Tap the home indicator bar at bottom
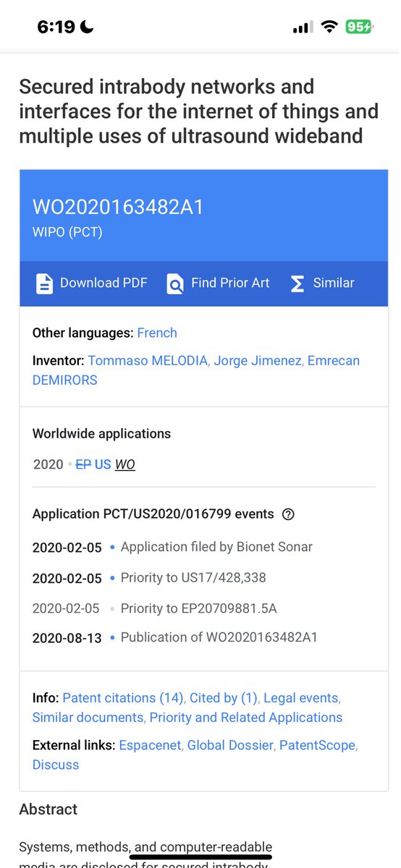The image size is (401, 868). (x=200, y=857)
